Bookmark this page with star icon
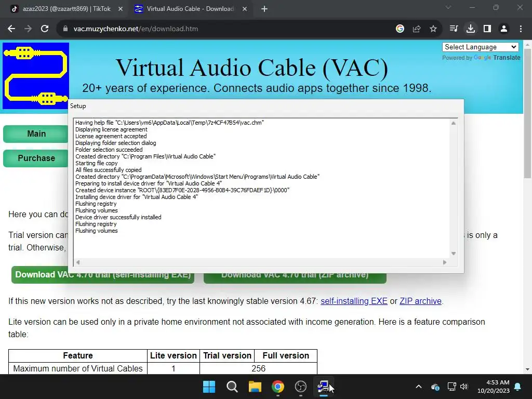The height and width of the screenshot is (399, 532). click(x=433, y=29)
